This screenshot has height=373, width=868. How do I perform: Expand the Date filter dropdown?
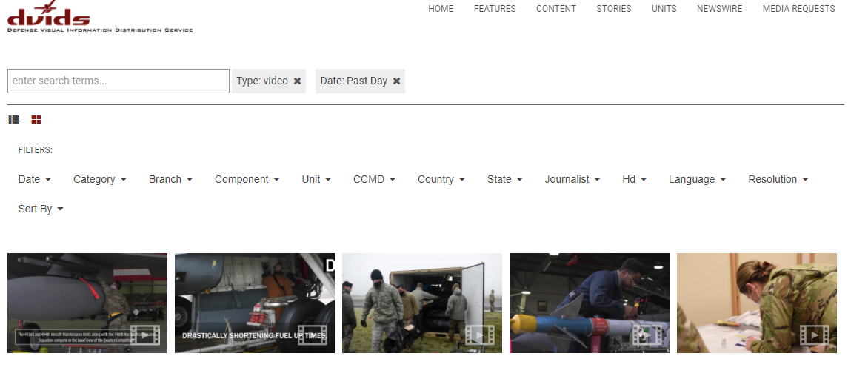coord(35,179)
